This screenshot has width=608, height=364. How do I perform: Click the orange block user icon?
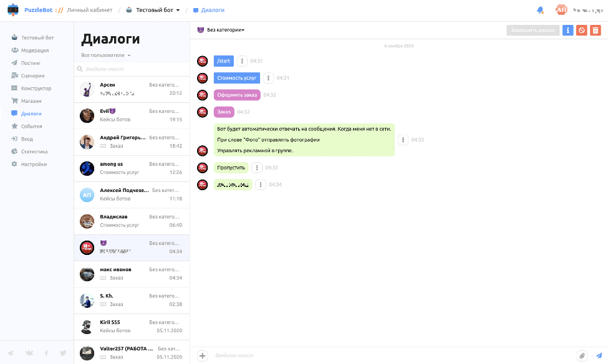(581, 30)
